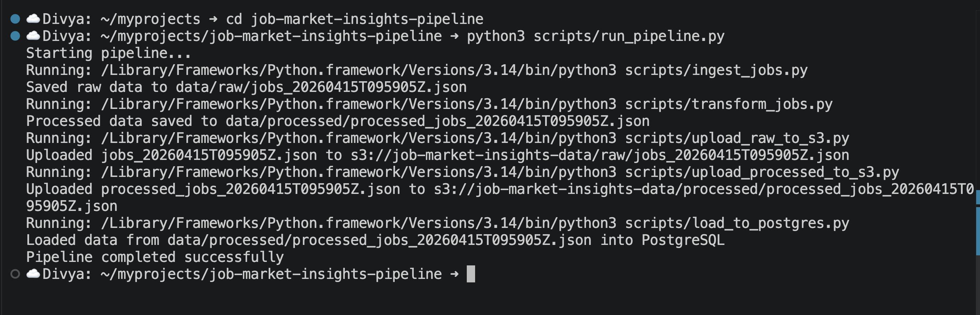Open the JSON path in the "Loaded data from" line
980x315 pixels.
pyautogui.click(x=379, y=240)
